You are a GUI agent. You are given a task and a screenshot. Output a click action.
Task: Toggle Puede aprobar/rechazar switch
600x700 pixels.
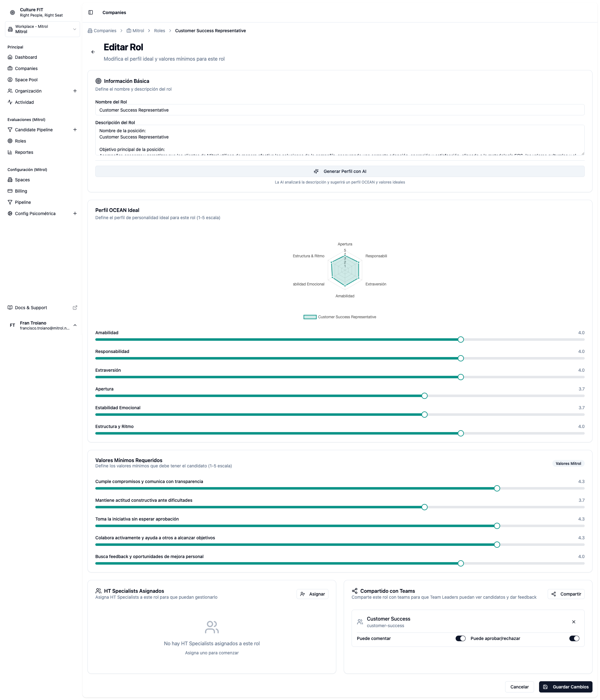click(574, 638)
